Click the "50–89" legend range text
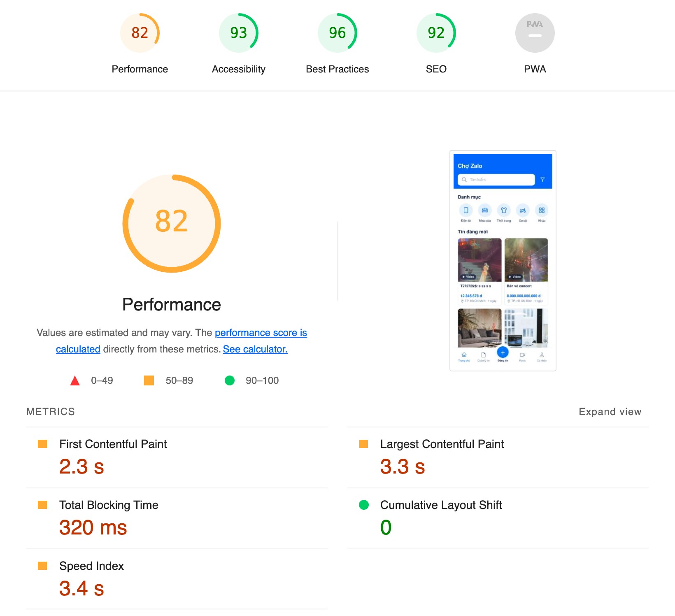Image resolution: width=675 pixels, height=616 pixels. pos(179,380)
